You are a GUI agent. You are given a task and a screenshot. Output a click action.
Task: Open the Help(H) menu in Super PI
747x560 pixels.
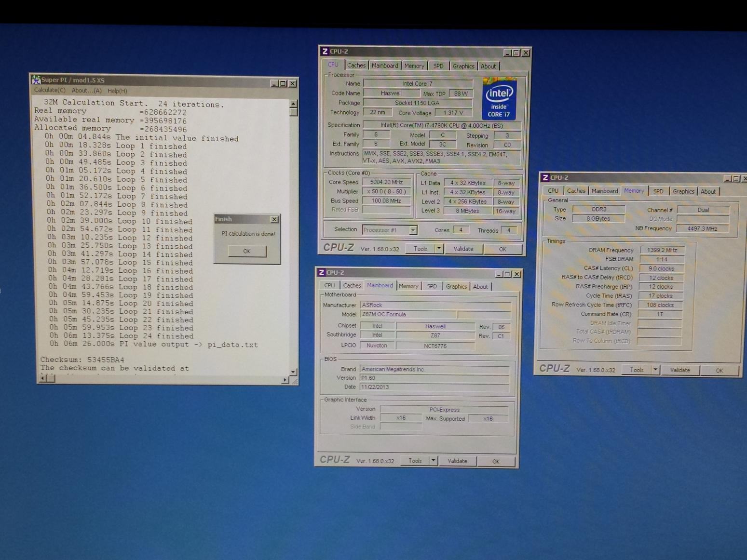tap(117, 91)
